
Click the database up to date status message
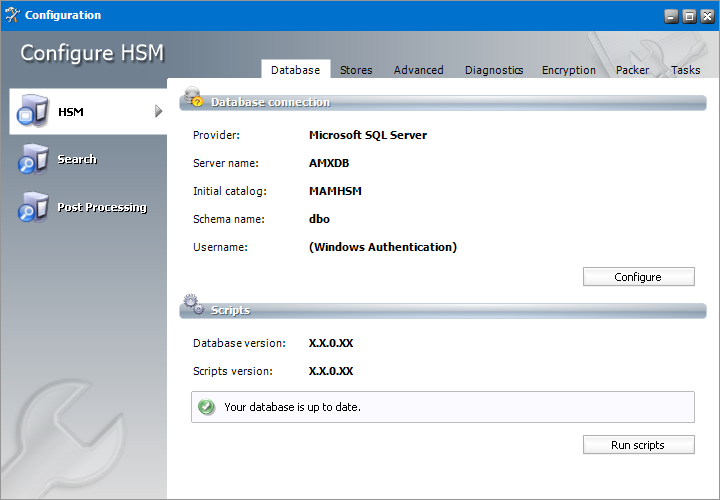point(292,407)
